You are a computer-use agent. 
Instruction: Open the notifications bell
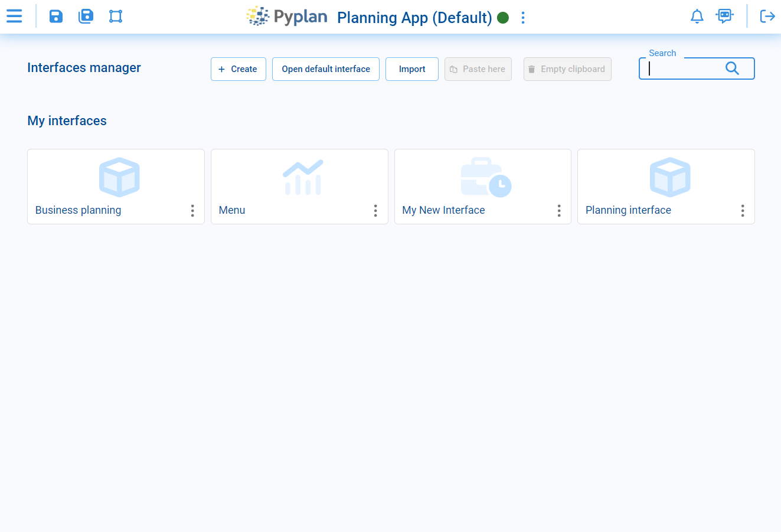(x=697, y=16)
